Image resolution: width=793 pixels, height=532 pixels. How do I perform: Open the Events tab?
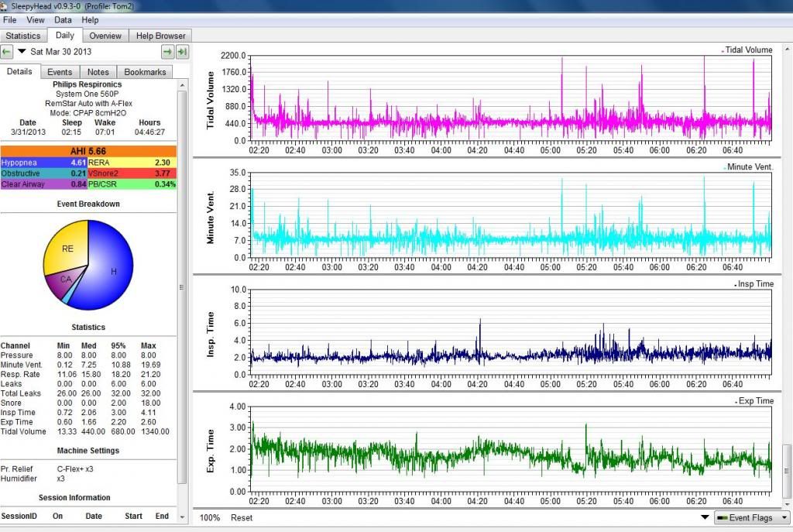[60, 72]
